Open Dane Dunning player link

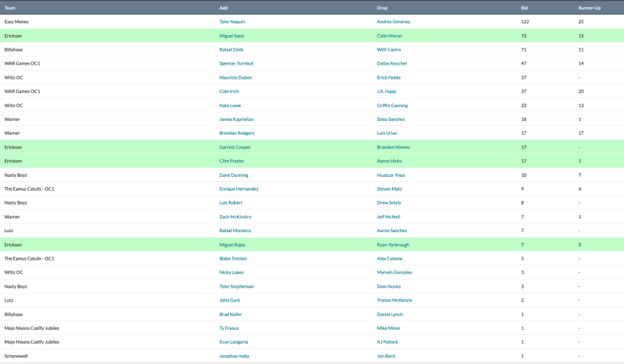tap(233, 175)
